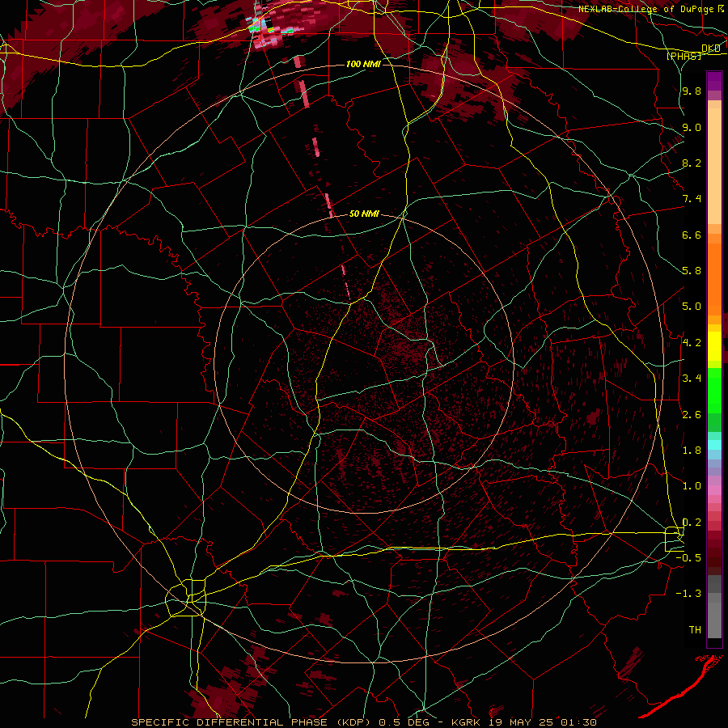Pick the peach swatch on the color bar
The image size is (728, 728).
714,167
